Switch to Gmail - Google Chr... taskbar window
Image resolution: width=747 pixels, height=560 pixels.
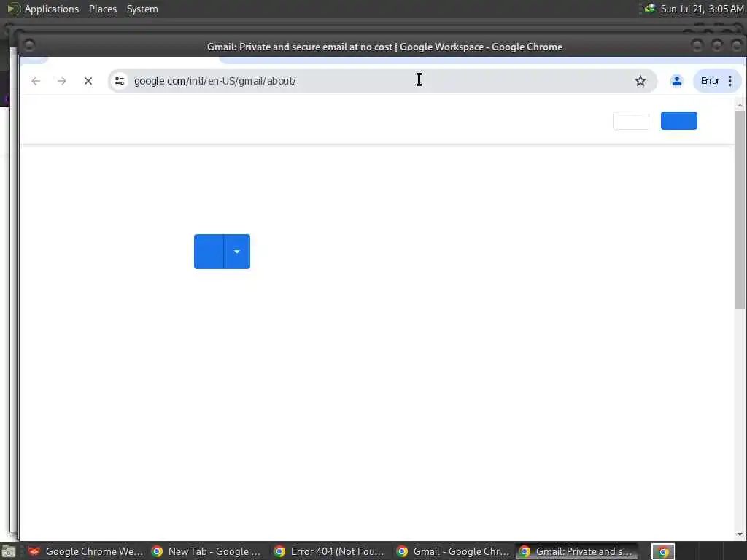454,551
